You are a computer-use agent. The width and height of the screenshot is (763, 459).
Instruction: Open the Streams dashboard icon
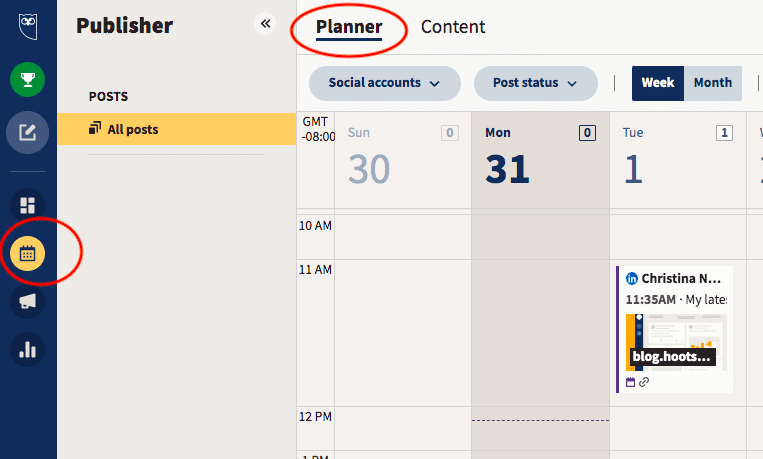[28, 205]
